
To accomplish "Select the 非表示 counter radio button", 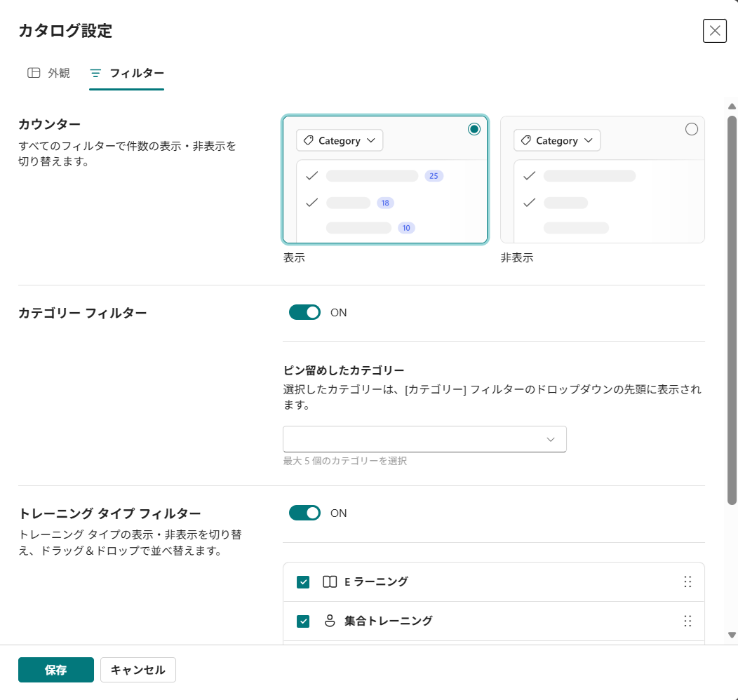I will point(691,129).
